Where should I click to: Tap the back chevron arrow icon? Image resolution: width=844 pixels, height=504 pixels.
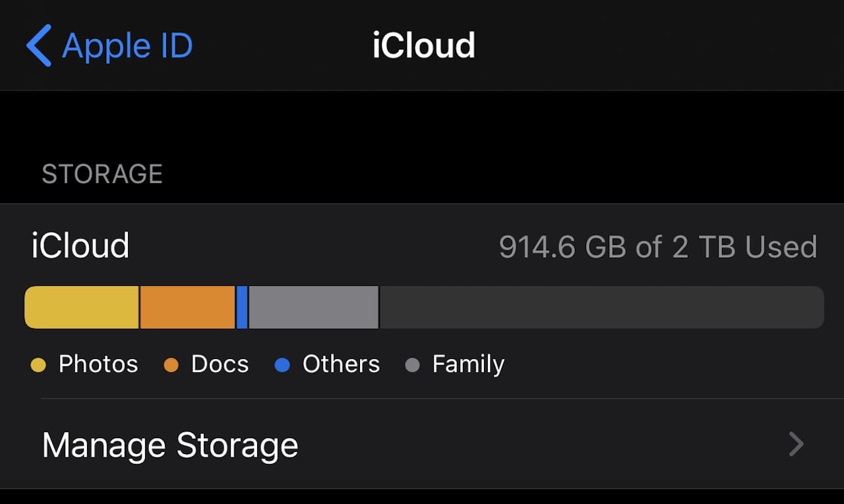coord(39,45)
